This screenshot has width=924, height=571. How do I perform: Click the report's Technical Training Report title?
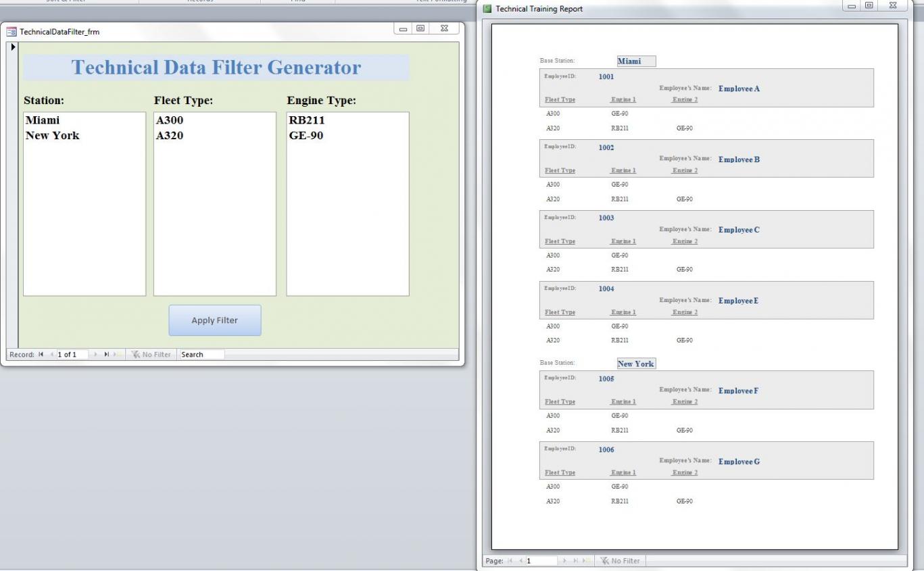tap(539, 9)
